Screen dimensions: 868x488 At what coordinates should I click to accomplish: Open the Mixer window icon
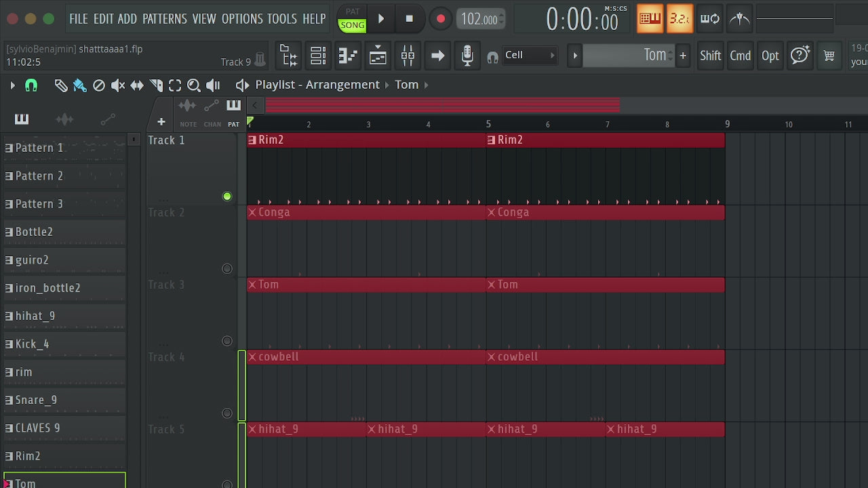point(408,56)
